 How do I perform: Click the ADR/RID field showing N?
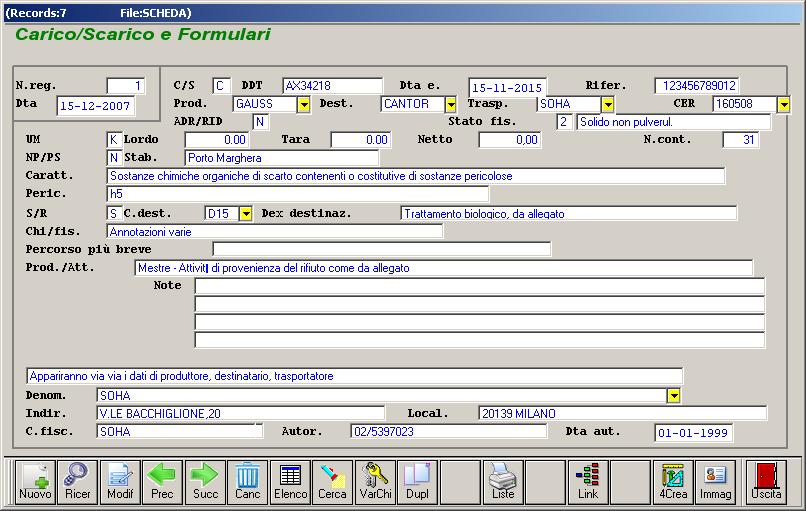[x=261, y=122]
